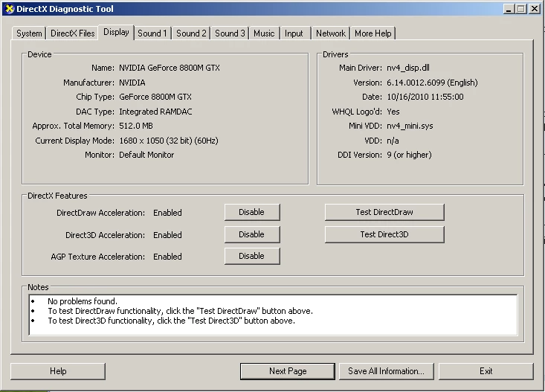Click the 'Default Monitor' value
The width and height of the screenshot is (545, 392).
(x=146, y=155)
